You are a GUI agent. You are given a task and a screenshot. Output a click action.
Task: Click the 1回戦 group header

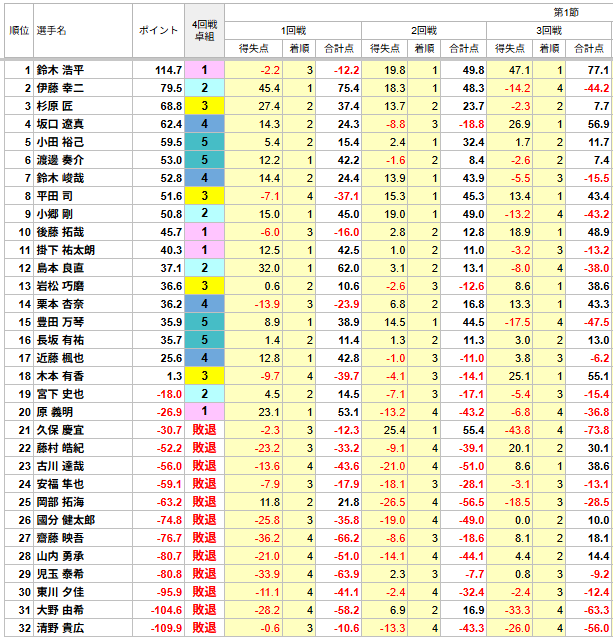pyautogui.click(x=293, y=31)
